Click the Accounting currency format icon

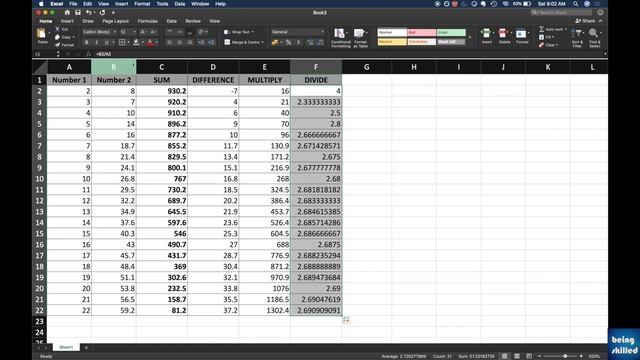click(x=275, y=42)
